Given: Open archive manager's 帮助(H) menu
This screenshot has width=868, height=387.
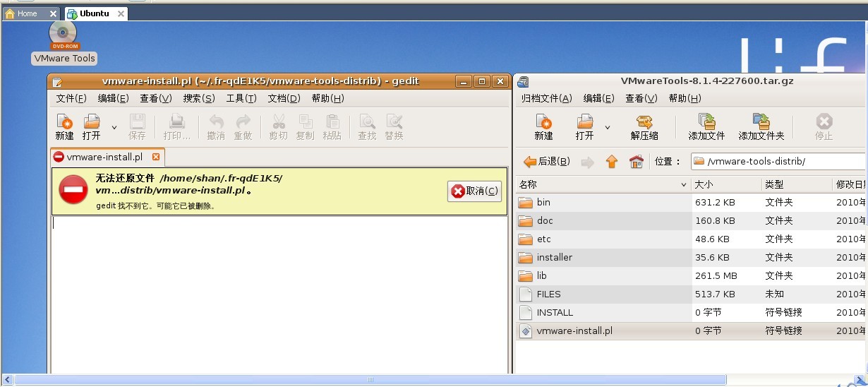Looking at the screenshot, I should (x=685, y=98).
